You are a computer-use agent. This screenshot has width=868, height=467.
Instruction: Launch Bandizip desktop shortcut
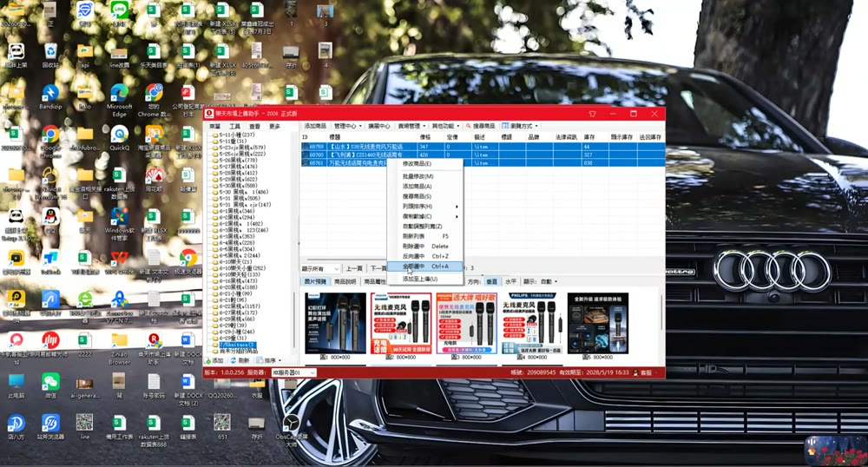[50, 94]
